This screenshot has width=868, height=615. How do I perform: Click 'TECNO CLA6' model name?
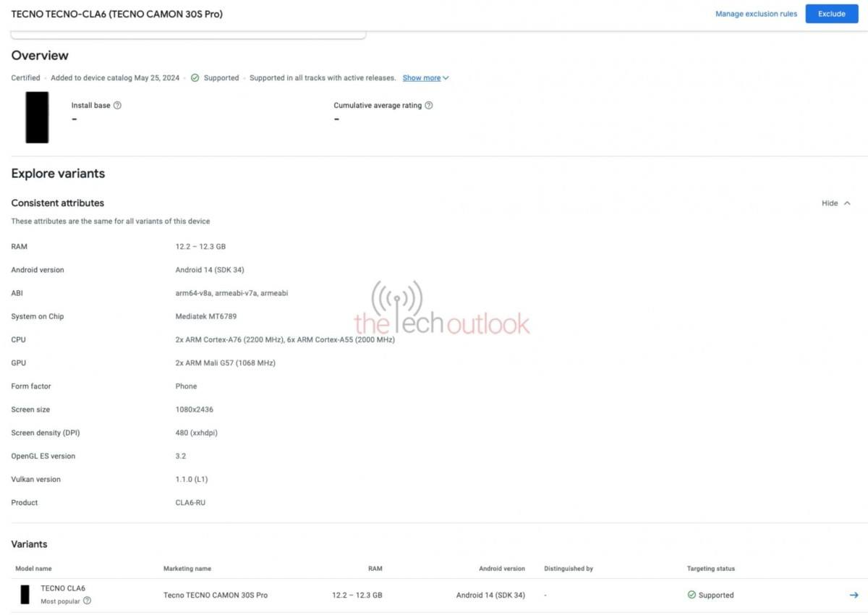click(63, 588)
